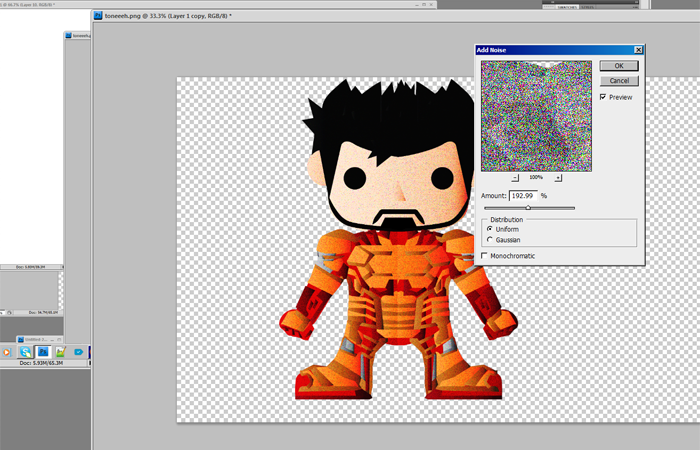Zoom out the noise preview with minus
This screenshot has width=700, height=450.
(515, 178)
